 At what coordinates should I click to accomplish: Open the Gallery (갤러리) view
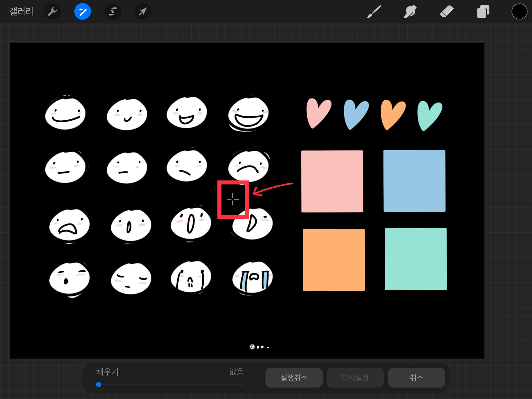pos(21,11)
